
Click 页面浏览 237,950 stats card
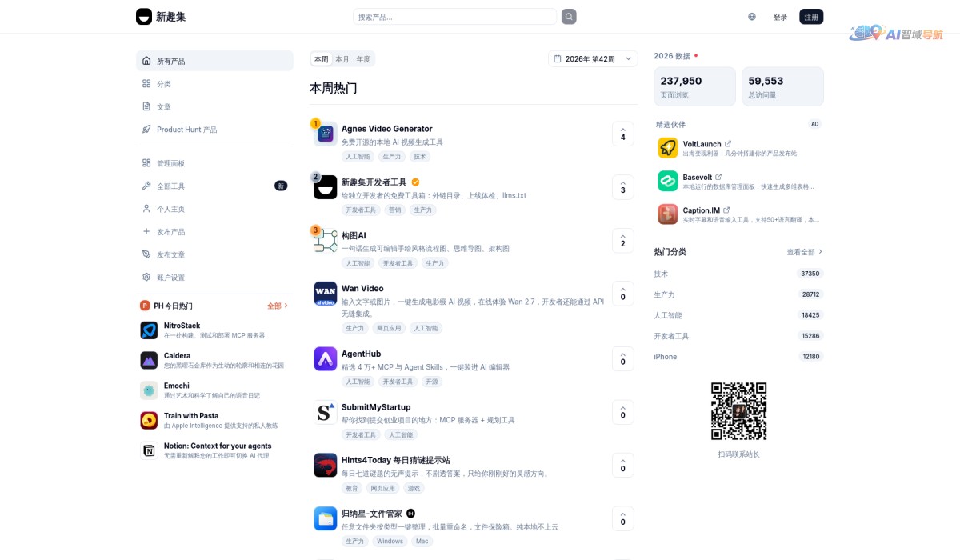click(x=694, y=86)
